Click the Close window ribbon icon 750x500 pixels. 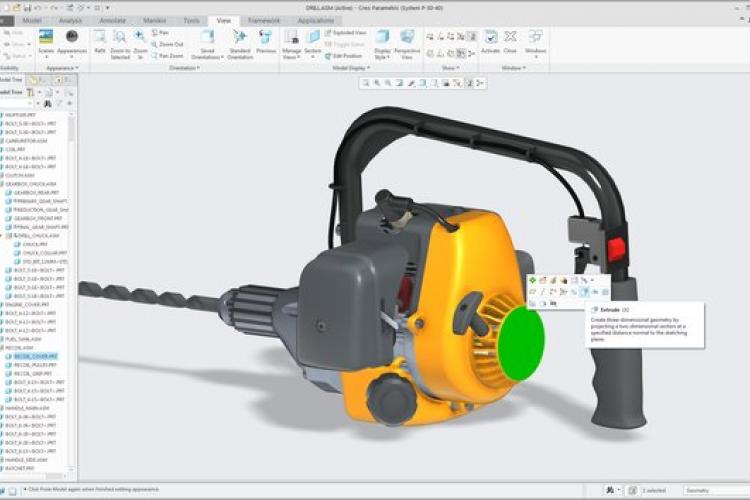click(510, 37)
